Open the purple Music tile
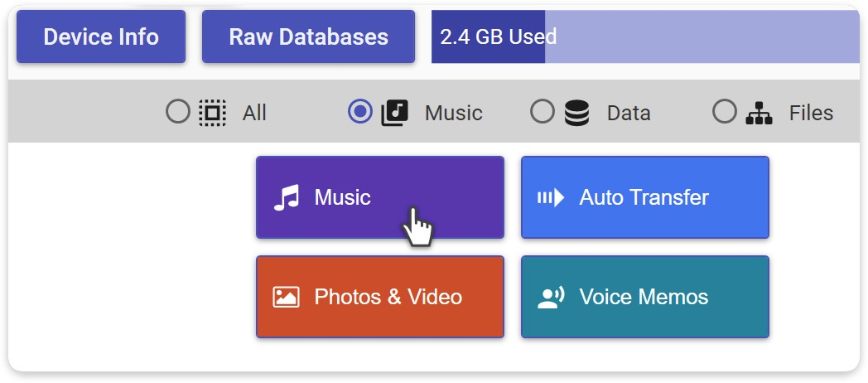868x383 pixels. (x=379, y=197)
